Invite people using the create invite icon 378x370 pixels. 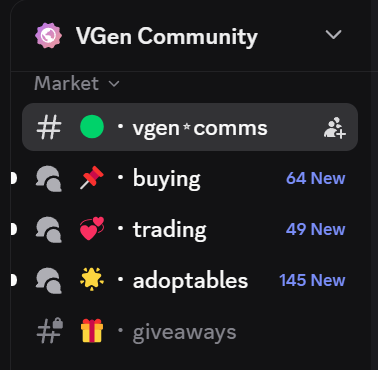(x=335, y=127)
